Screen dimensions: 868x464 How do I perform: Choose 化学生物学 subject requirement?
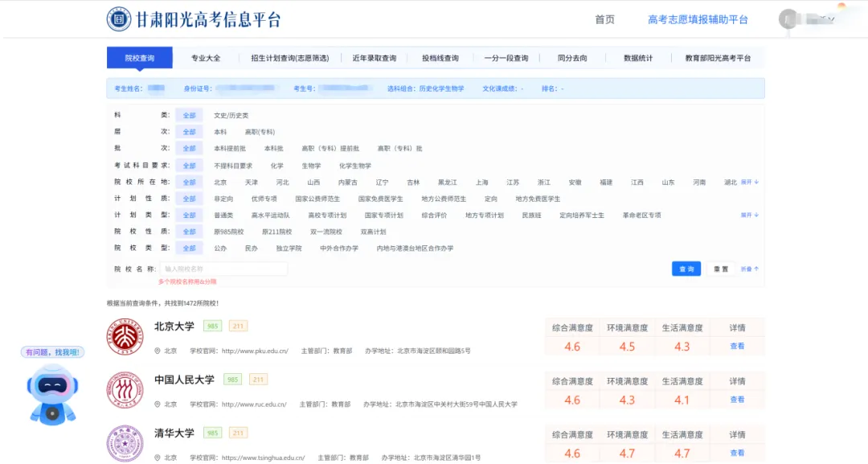coord(355,166)
